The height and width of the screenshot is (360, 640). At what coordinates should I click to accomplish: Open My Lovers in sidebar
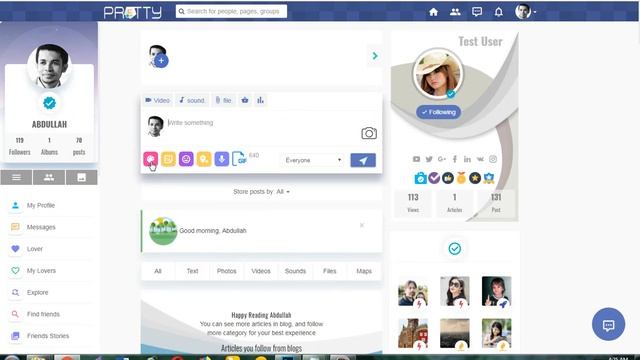point(49,271)
